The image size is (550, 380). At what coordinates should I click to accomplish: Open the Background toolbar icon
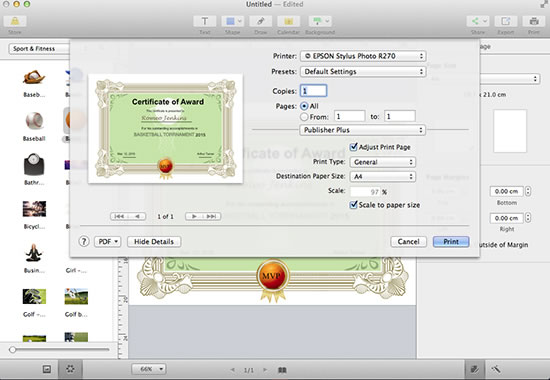pos(320,21)
